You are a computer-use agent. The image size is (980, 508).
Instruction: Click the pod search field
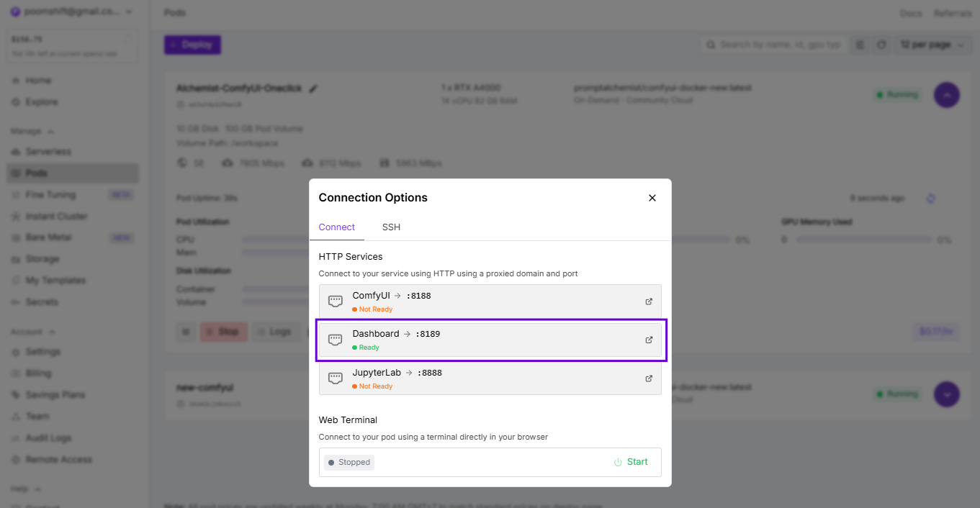coord(773,45)
